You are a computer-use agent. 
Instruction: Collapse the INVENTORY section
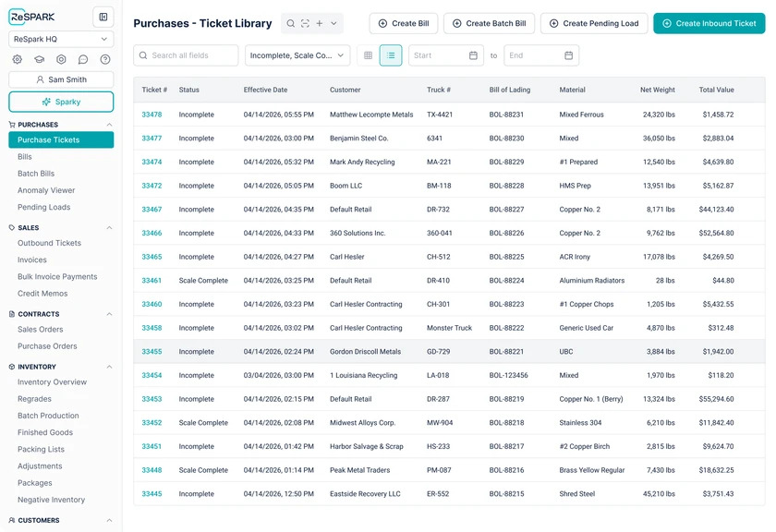109,367
